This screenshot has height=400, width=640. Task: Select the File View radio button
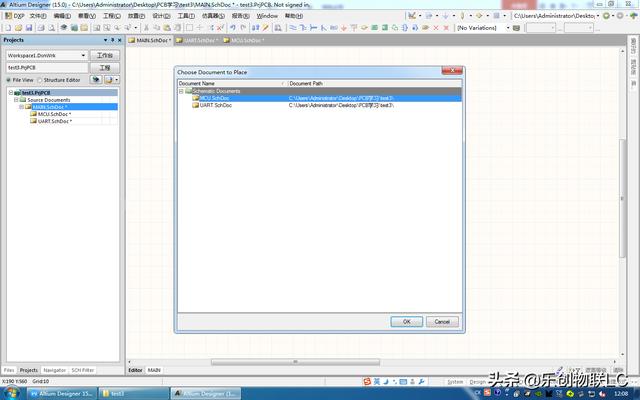pos(9,80)
